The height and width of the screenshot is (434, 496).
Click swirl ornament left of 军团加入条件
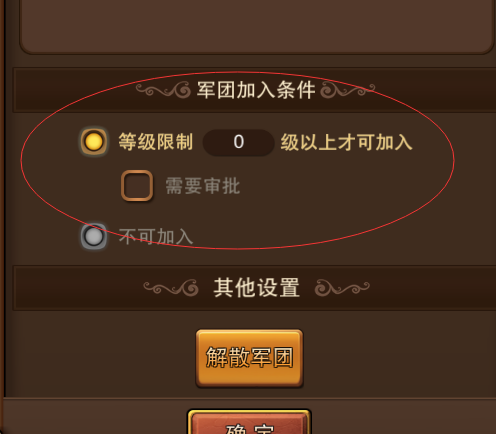tap(163, 90)
